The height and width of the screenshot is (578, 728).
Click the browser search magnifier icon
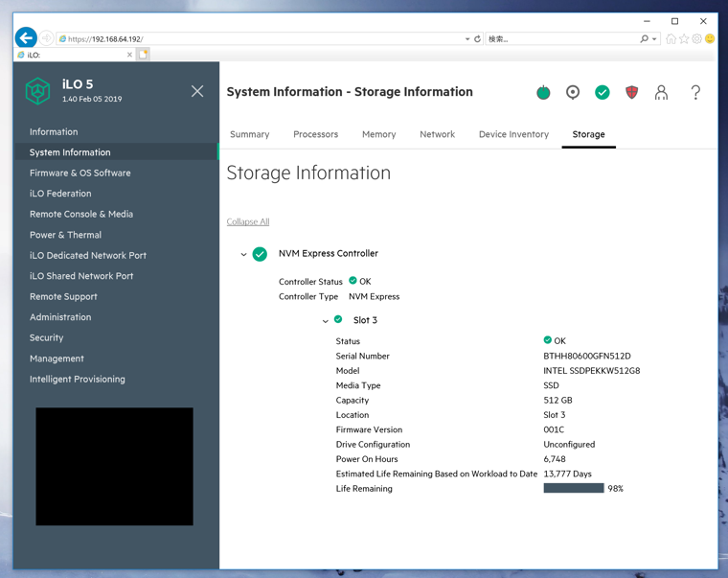(644, 39)
